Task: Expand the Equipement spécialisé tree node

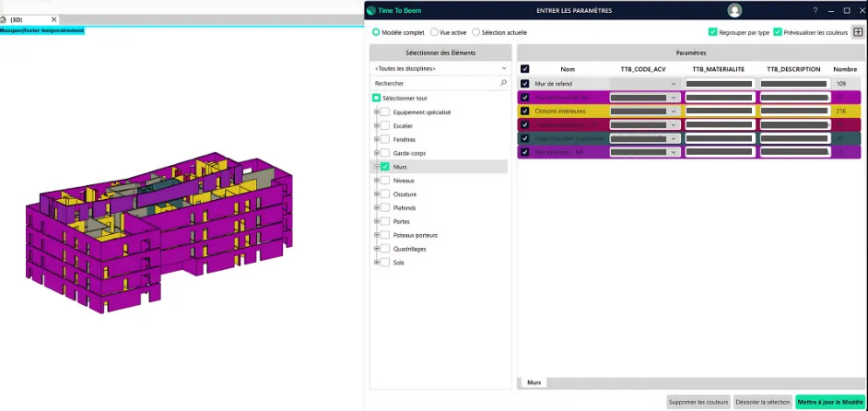Action: pyautogui.click(x=377, y=112)
